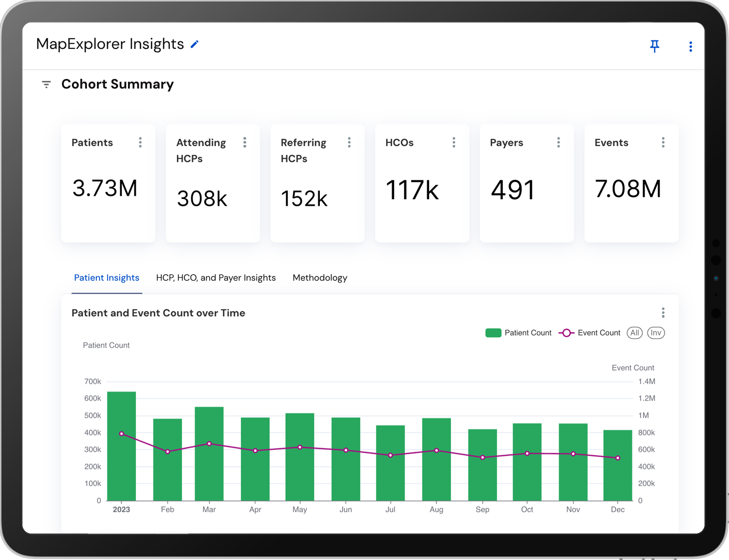Click the Jul event count line marker

(x=391, y=455)
